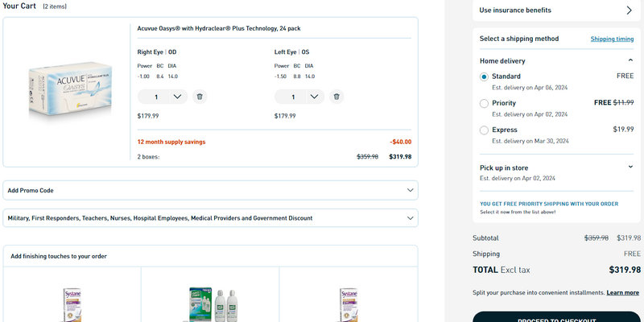
Task: Open Use insurance benefits arrow
Action: 629,10
